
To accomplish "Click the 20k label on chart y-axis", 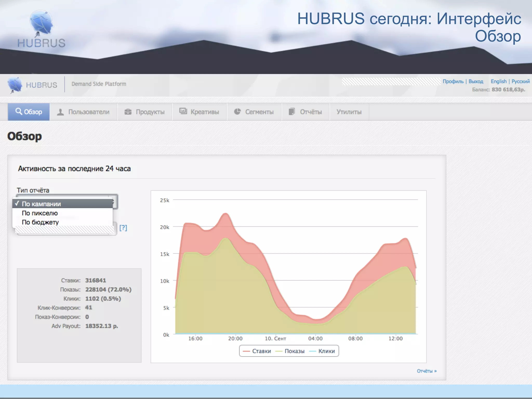I will click(x=165, y=227).
